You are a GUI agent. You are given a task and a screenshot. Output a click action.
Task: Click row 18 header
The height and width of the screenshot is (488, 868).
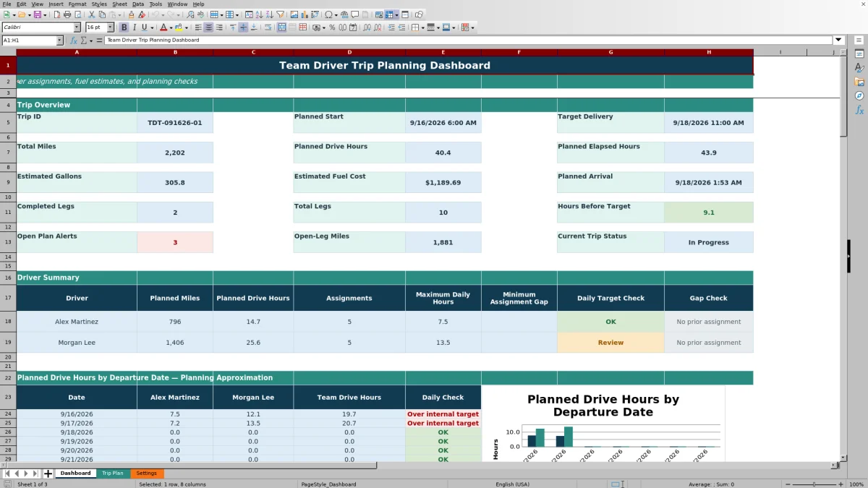8,322
